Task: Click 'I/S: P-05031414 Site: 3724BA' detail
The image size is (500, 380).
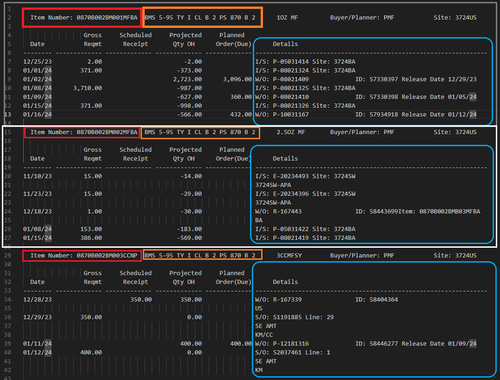Action: pos(305,62)
